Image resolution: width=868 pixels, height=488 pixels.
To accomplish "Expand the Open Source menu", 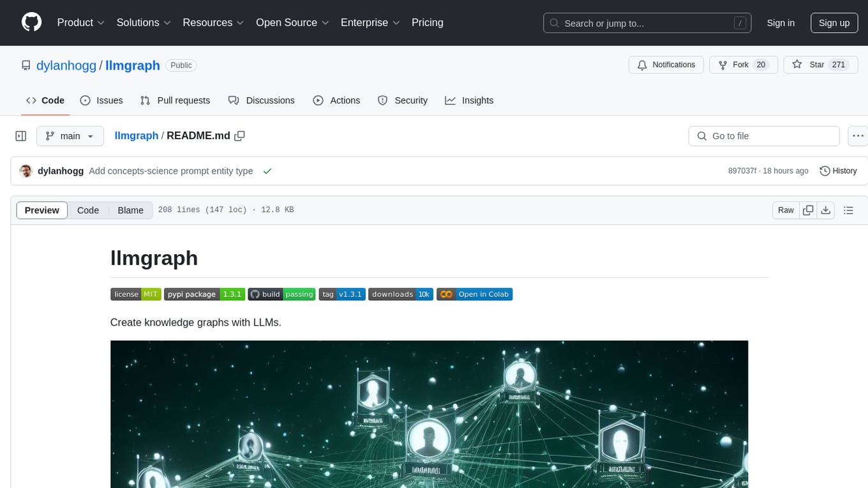I will 292,22.
